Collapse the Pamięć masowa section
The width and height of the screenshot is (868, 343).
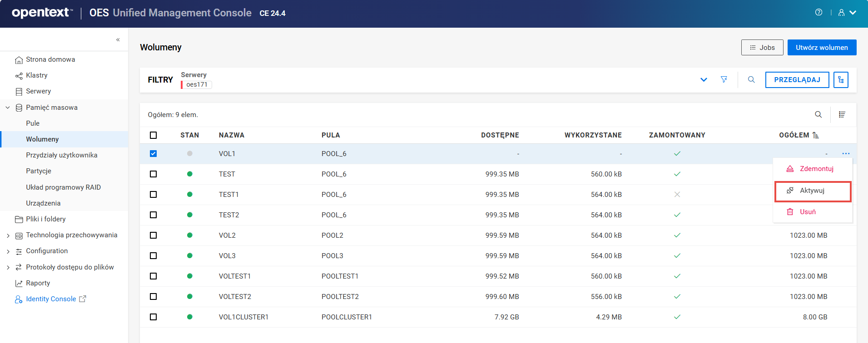point(8,108)
